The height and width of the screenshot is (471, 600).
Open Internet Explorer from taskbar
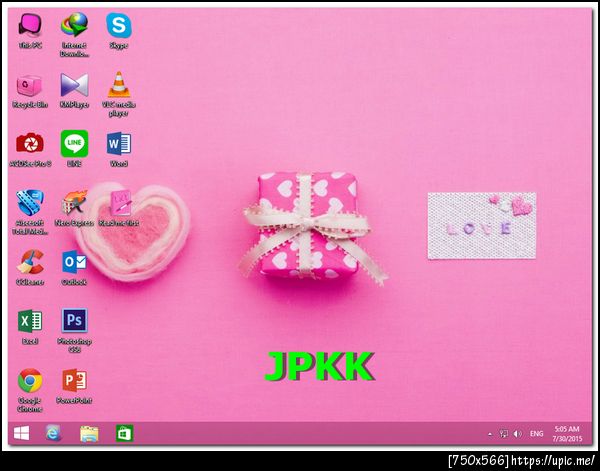53,434
